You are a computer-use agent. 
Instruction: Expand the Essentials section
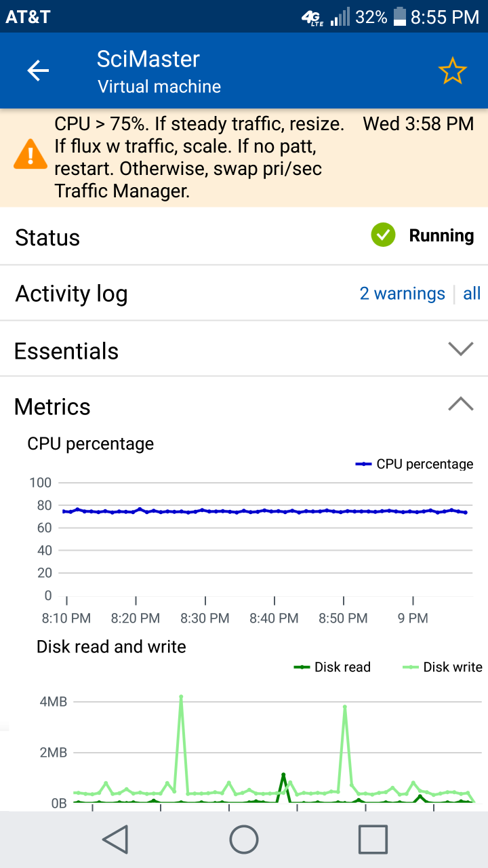(x=460, y=349)
